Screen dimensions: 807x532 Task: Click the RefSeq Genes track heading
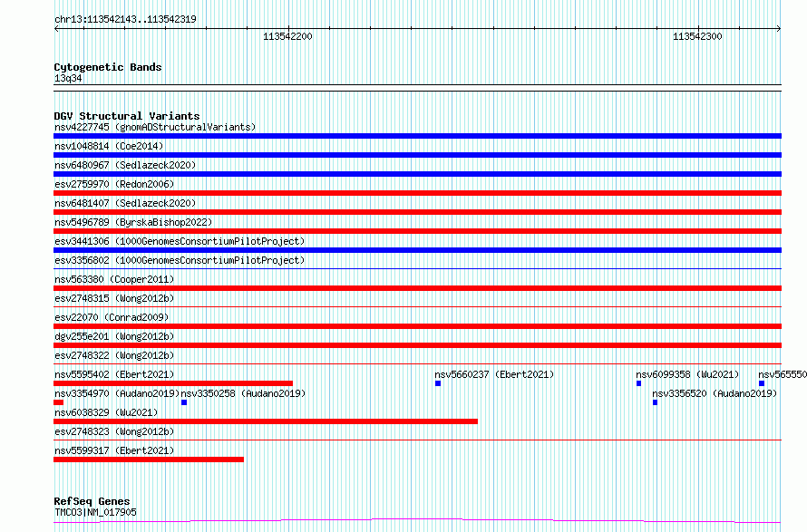pos(92,501)
